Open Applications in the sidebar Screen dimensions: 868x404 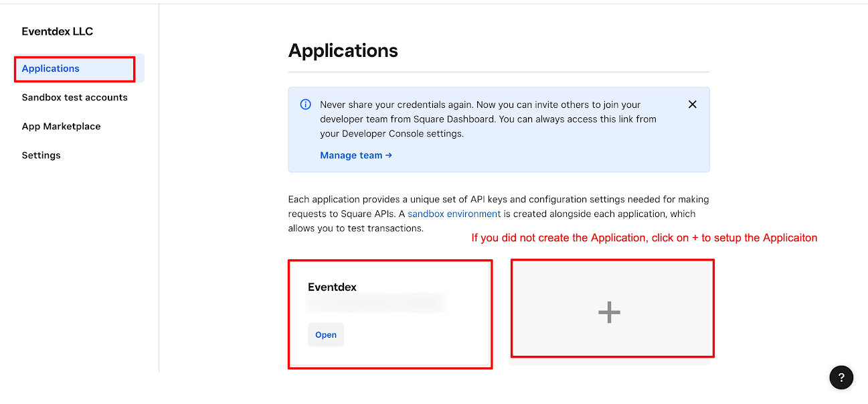[x=51, y=68]
